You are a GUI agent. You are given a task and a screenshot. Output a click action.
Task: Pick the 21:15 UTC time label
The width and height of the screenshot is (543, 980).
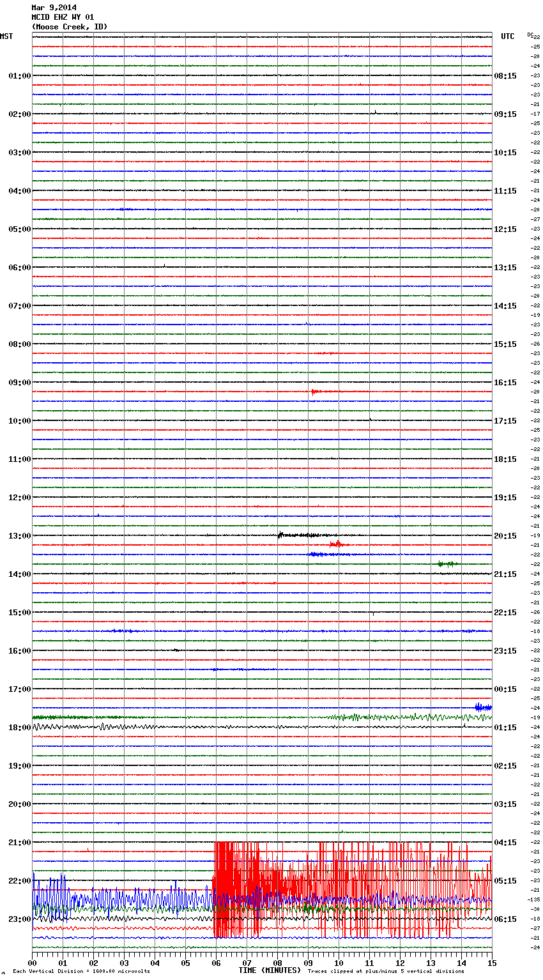pos(505,574)
